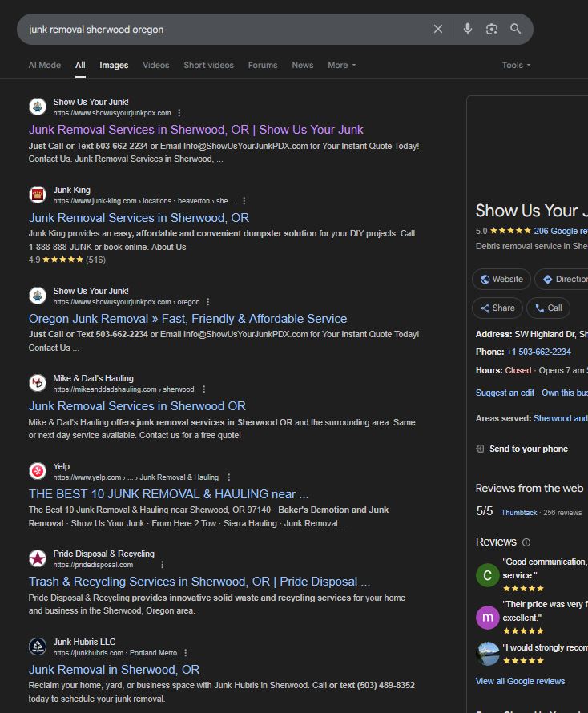This screenshot has height=713, width=588.
Task: Select the AI Mode tab
Action: 44,66
